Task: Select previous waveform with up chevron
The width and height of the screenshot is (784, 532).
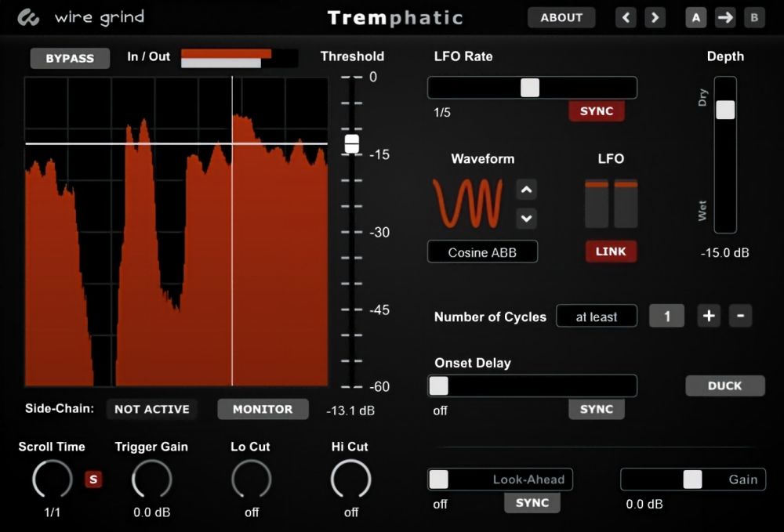Action: pos(526,190)
